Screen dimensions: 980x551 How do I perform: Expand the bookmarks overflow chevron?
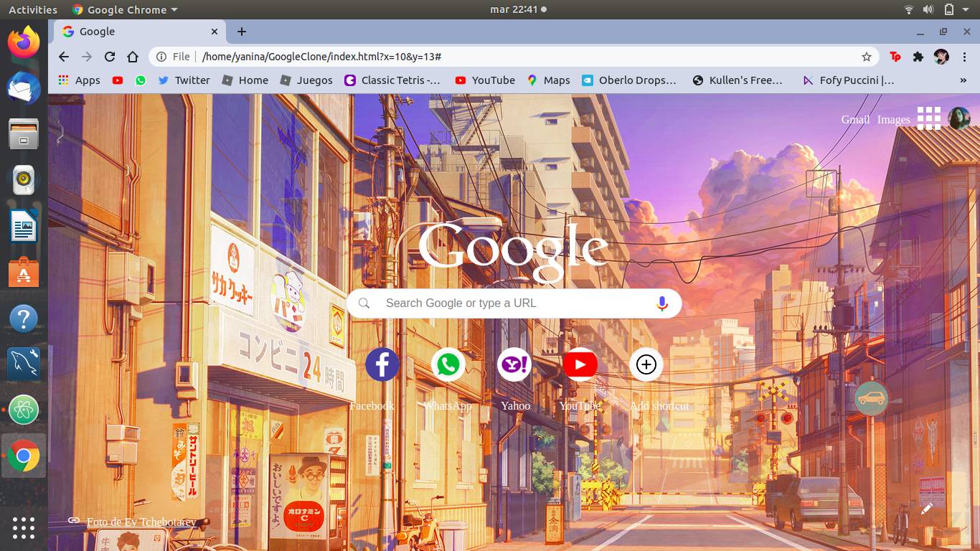(962, 80)
